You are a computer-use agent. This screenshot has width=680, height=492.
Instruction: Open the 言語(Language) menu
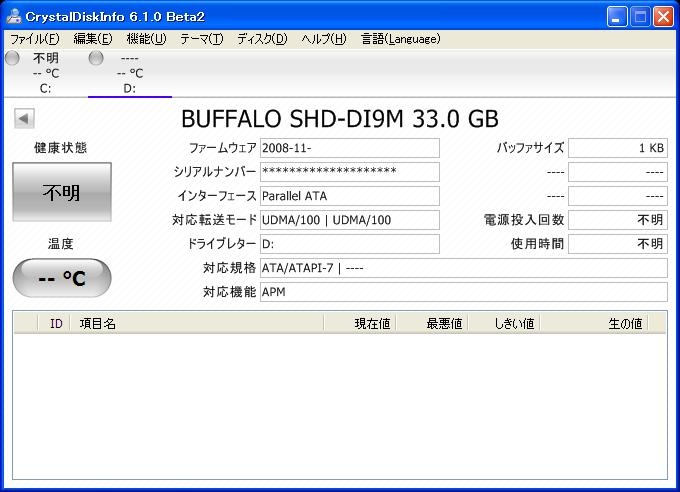pos(401,39)
